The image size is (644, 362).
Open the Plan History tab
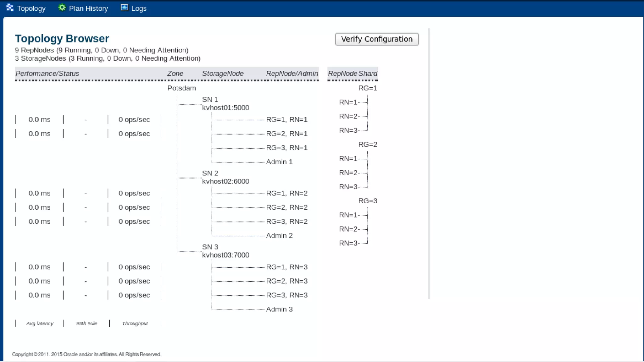click(x=88, y=8)
